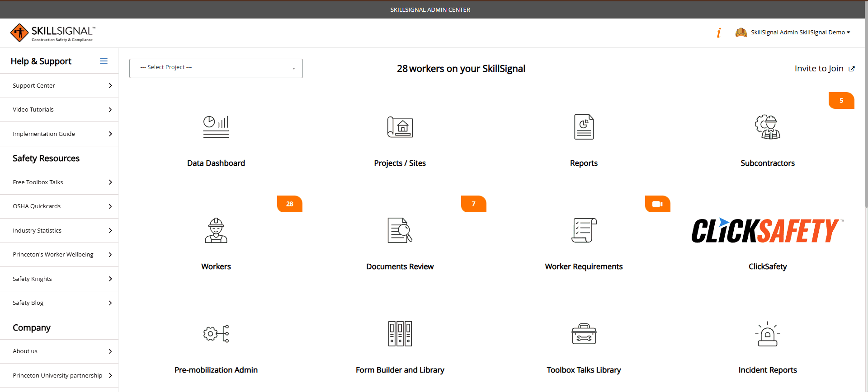Open Princeton University partnership menu item
This screenshot has width=868, height=392.
59,376
